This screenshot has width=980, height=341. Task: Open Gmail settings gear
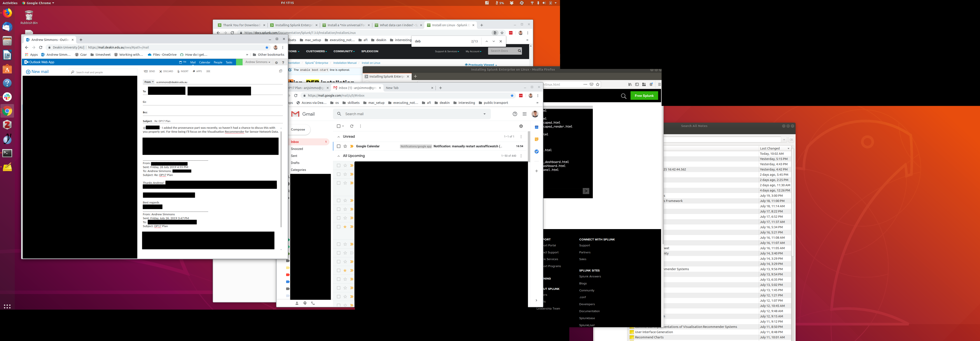[x=521, y=126]
